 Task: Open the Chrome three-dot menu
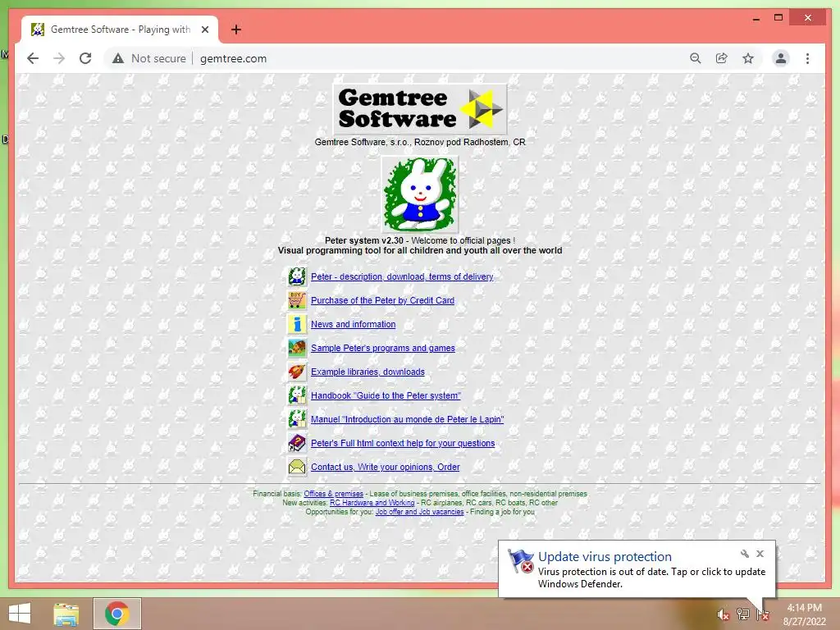tap(807, 58)
